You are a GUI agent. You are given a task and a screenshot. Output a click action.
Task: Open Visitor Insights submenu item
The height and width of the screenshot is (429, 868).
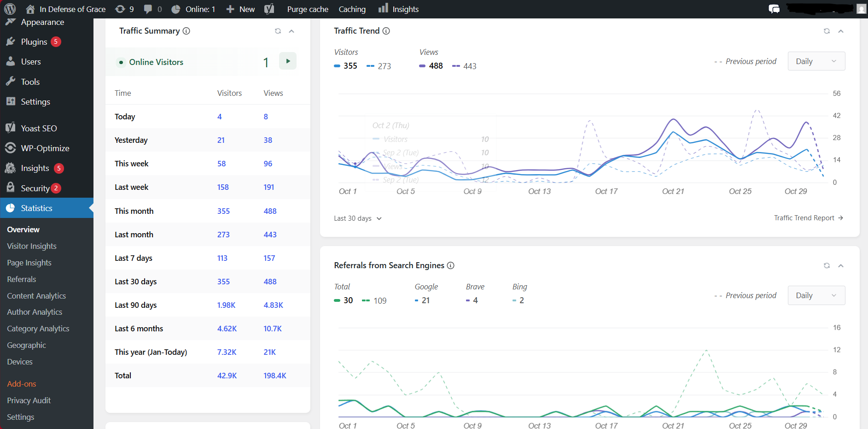pyautogui.click(x=32, y=246)
